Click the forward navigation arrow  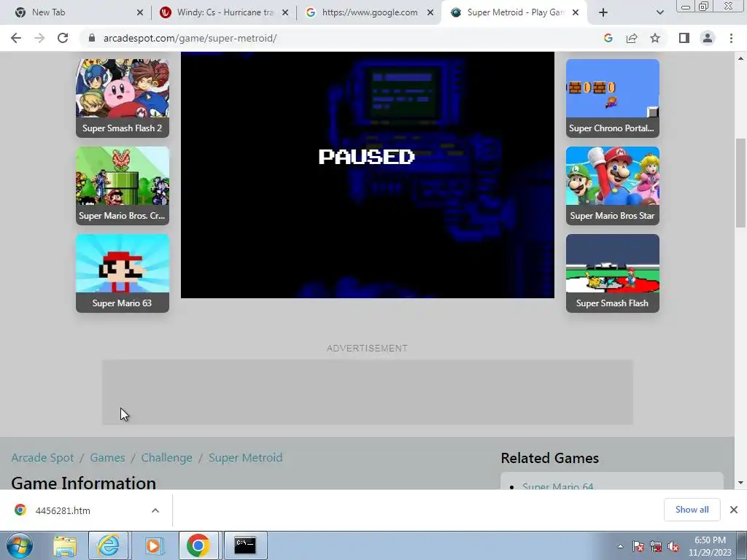pos(39,38)
